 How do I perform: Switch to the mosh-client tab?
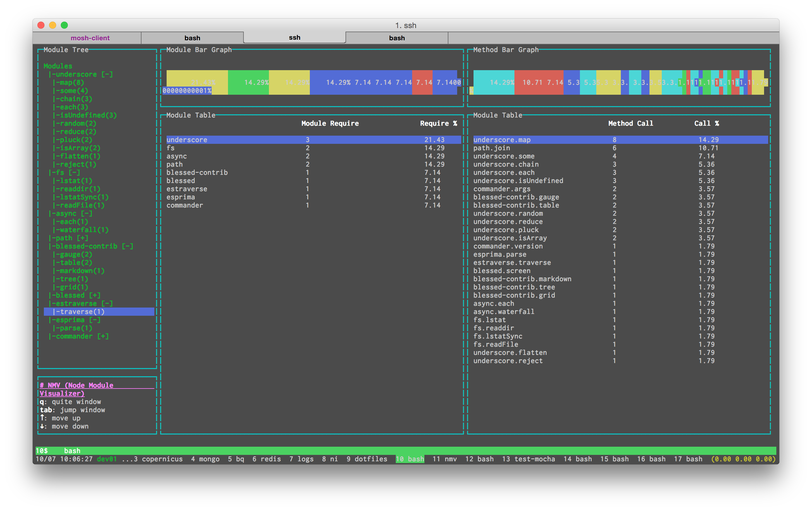90,38
